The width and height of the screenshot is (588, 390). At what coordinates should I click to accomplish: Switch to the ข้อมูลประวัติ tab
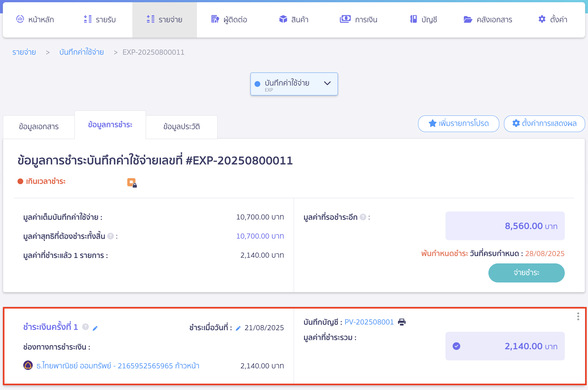click(x=181, y=127)
